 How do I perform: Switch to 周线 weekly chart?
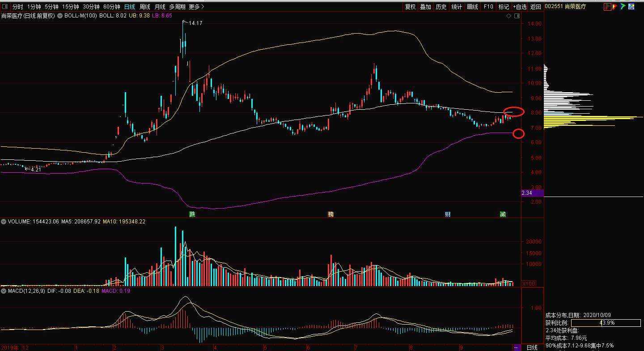click(145, 7)
